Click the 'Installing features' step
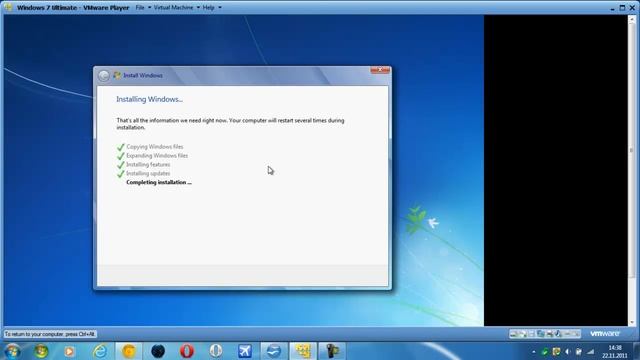This screenshot has width=640, height=360. (x=148, y=164)
